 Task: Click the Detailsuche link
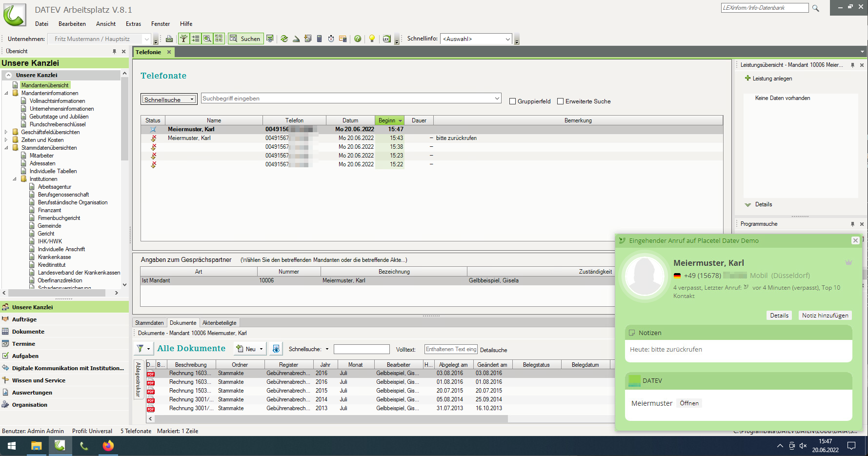(x=493, y=350)
